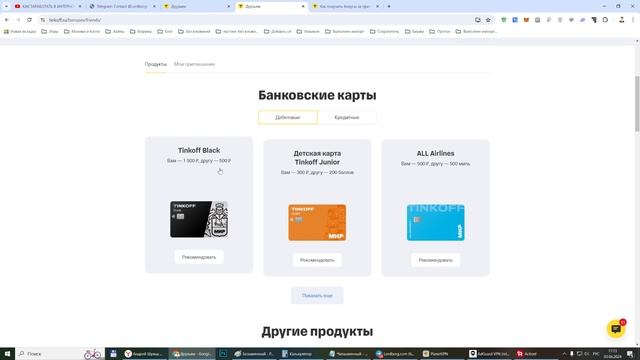Click the green AdGuard shield extension icon

tap(504, 20)
